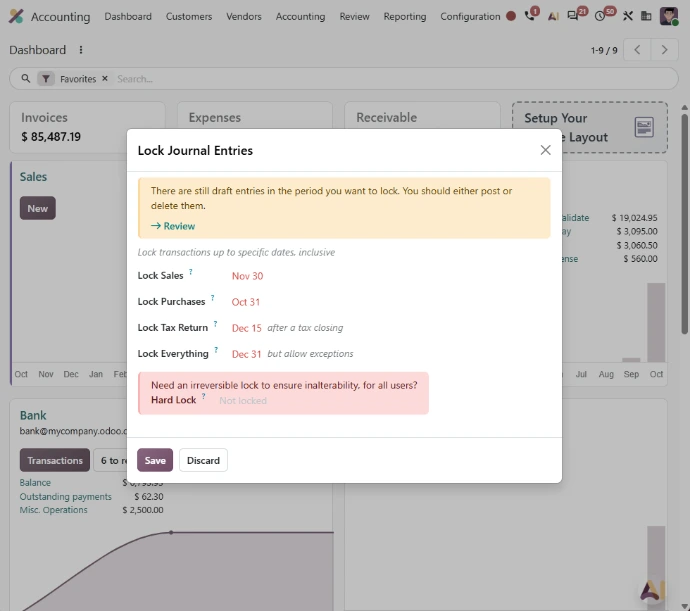
Task: Discard the lock date changes
Action: 203,460
